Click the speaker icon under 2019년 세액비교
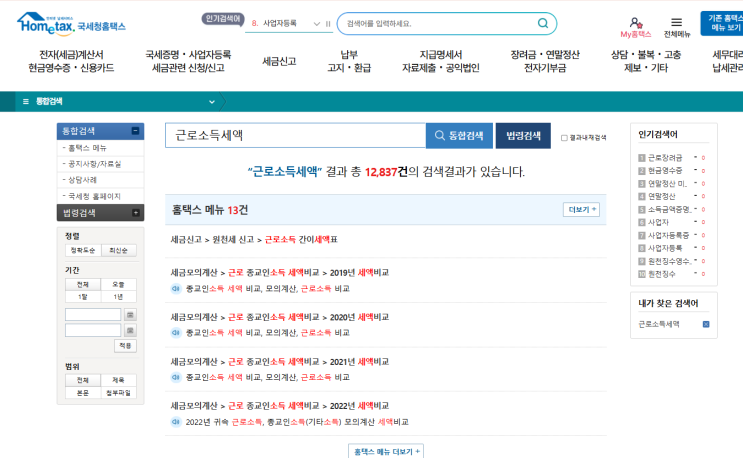The width and height of the screenshot is (743, 458). 176,288
